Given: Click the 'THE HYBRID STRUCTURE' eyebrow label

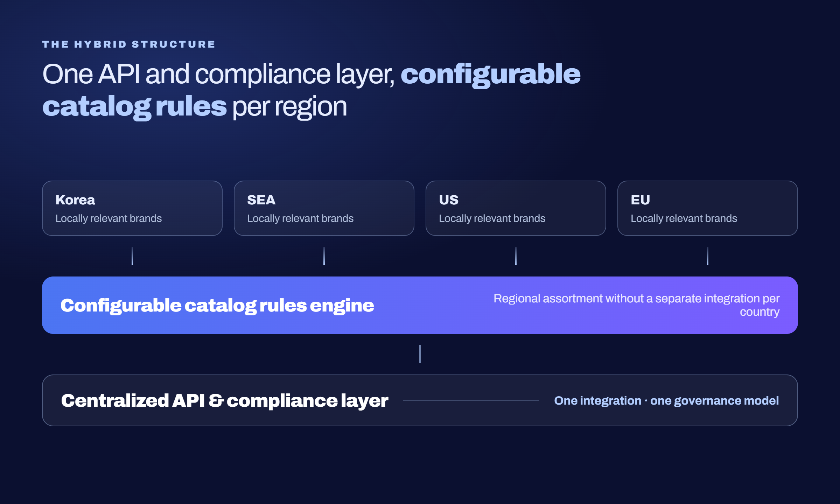Looking at the screenshot, I should tap(128, 44).
